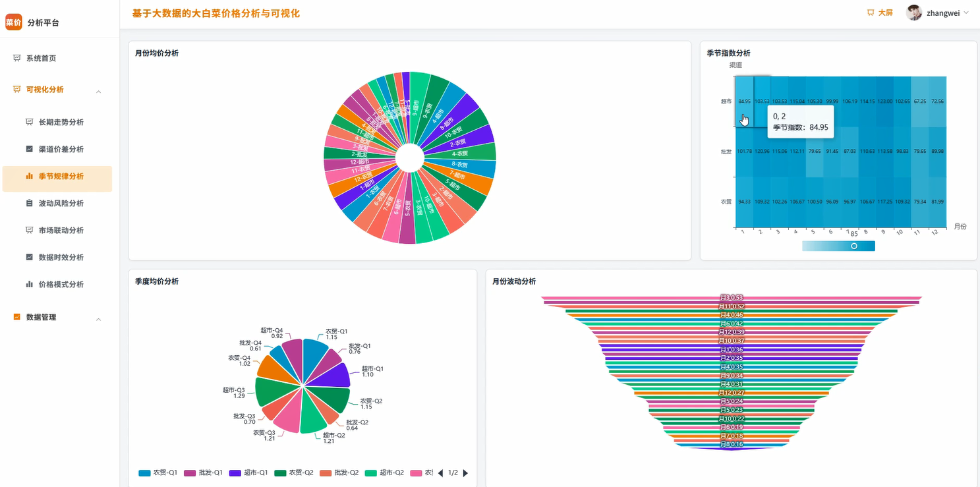The width and height of the screenshot is (980, 487).
Task: Open 系统首页 via its sidebar icon
Action: click(17, 58)
